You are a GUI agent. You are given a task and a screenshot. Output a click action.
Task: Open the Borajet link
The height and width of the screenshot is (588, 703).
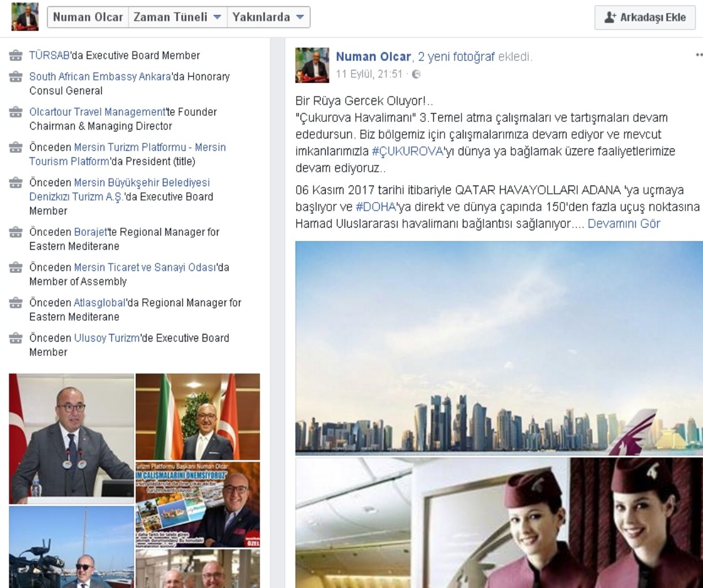tap(91, 232)
